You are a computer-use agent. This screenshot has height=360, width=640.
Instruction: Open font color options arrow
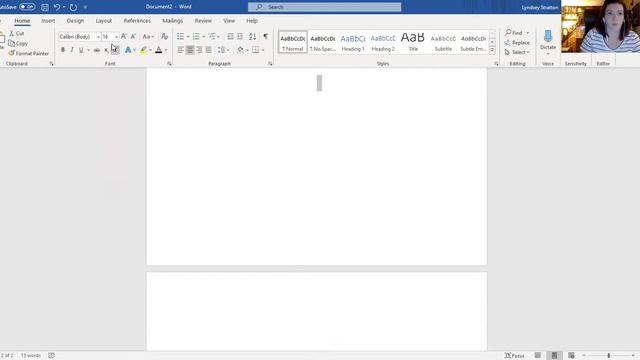click(166, 50)
